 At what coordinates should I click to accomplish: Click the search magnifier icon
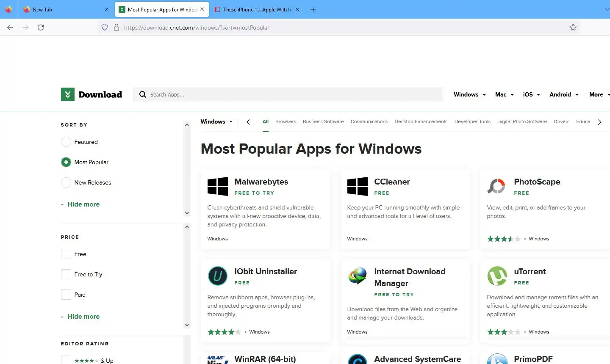click(x=143, y=94)
